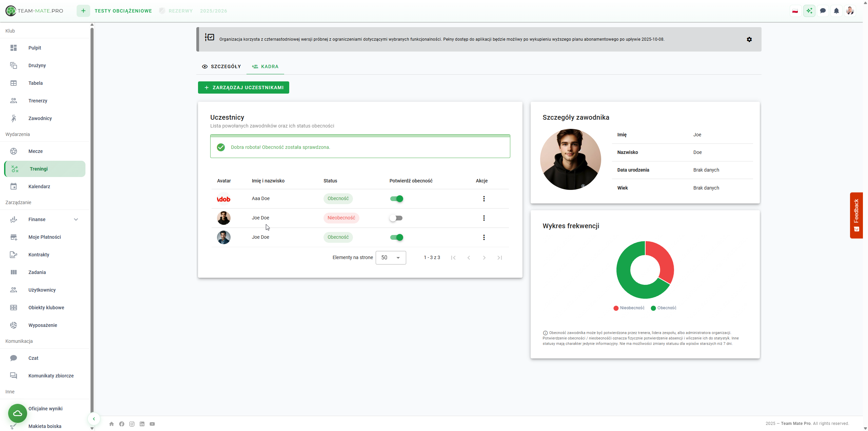
Task: Click the YouTube icon in footer
Action: (x=152, y=424)
